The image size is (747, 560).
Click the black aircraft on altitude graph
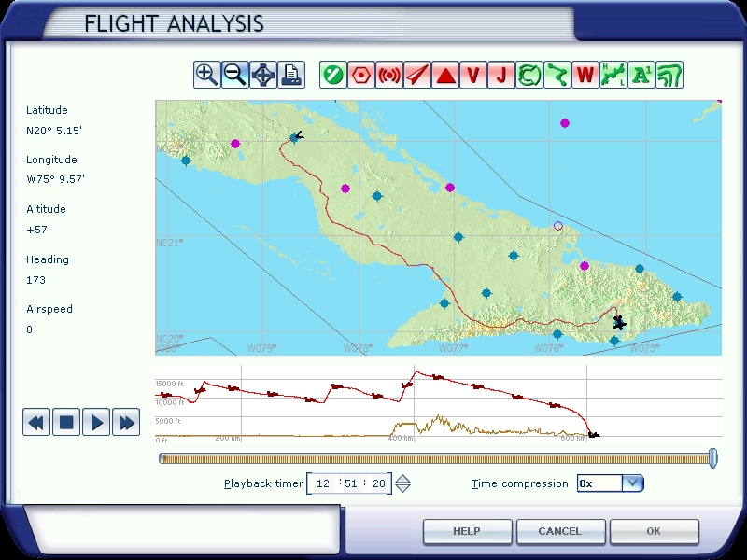594,434
